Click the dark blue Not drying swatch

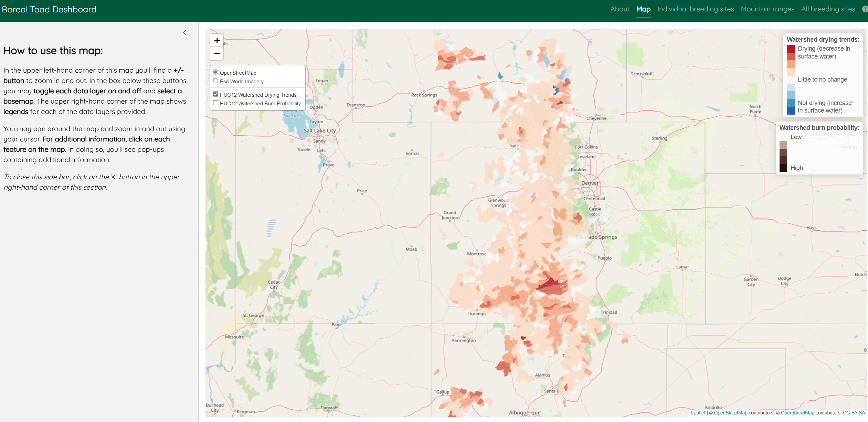(791, 110)
